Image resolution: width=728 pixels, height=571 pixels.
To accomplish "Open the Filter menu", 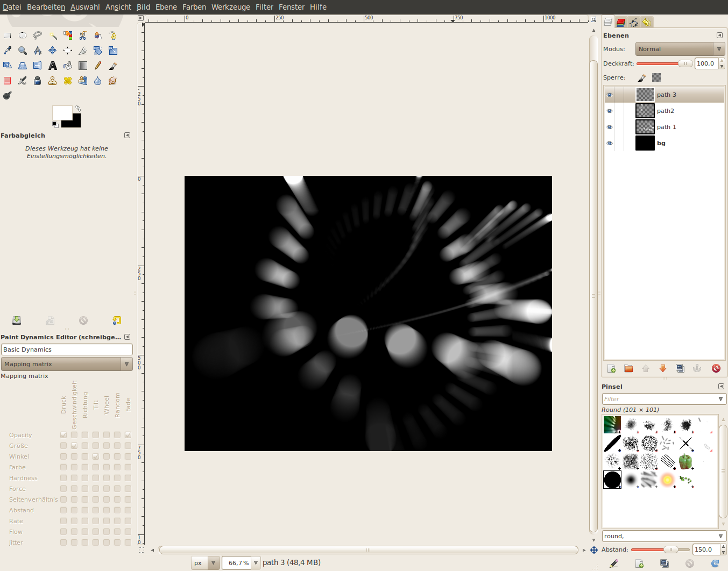I will coord(264,7).
